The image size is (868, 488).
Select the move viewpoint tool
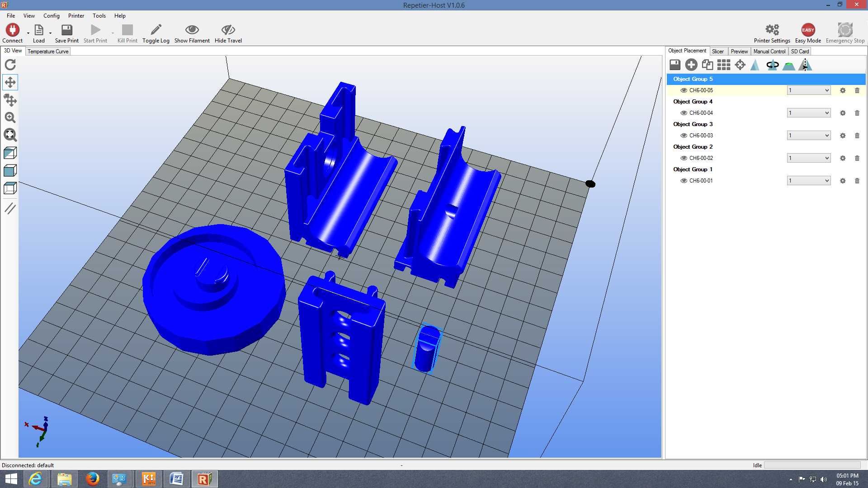(x=10, y=82)
